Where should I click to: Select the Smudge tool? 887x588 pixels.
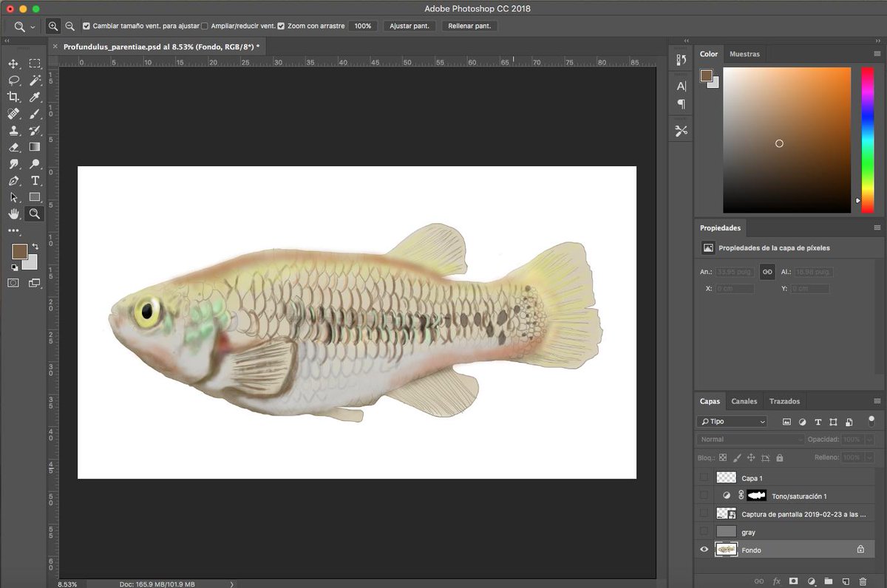click(x=13, y=164)
